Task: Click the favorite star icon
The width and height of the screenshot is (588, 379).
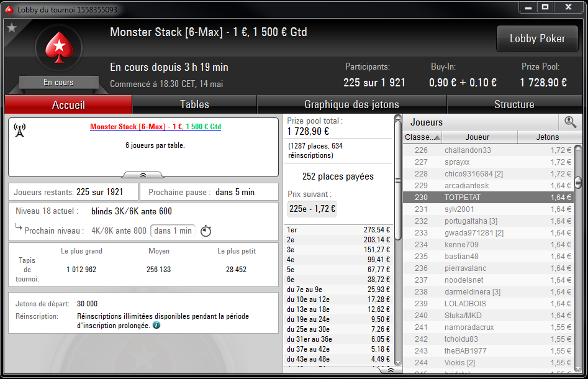Action: [x=12, y=27]
